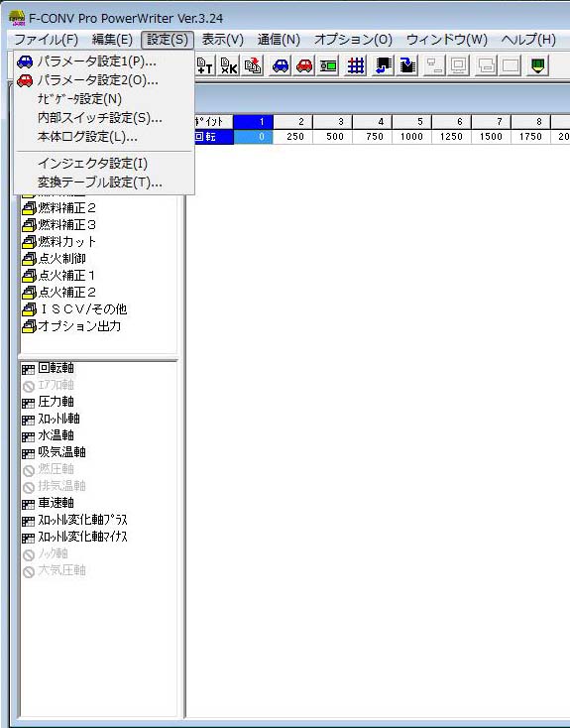Open the 通信(N) menu
The height and width of the screenshot is (728, 570).
point(279,40)
